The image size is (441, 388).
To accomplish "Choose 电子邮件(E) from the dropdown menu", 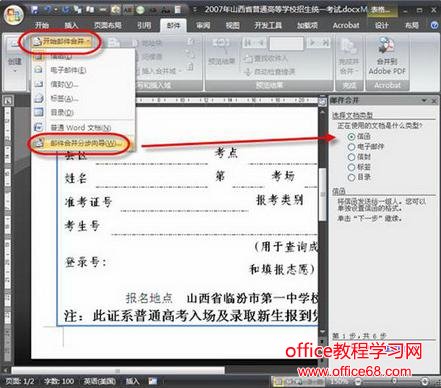I will click(83, 70).
